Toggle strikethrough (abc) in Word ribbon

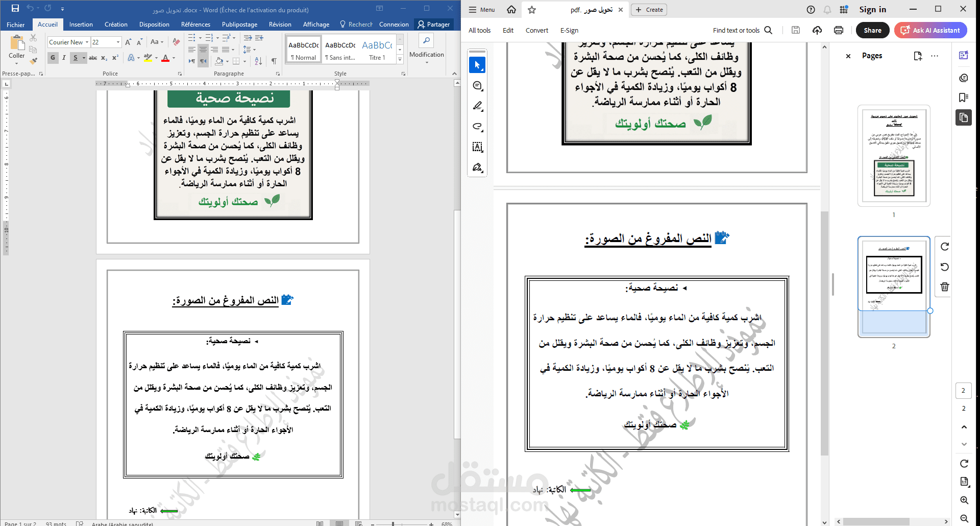(x=93, y=58)
